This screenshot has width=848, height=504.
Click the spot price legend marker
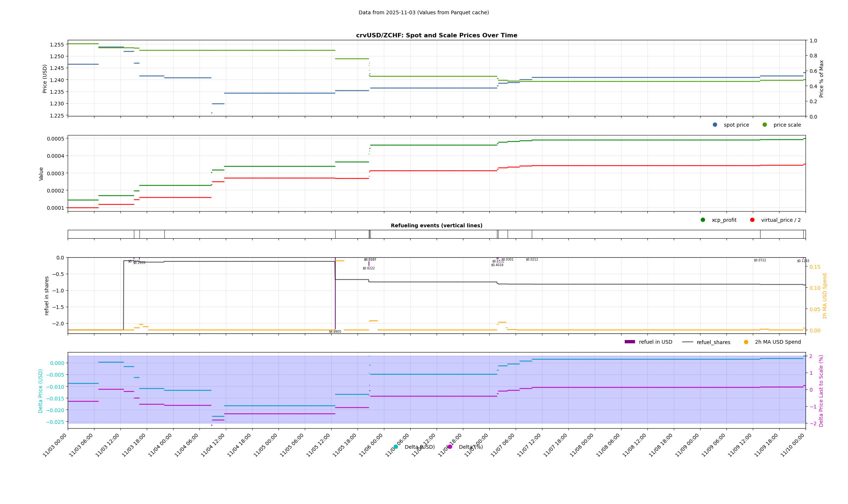(715, 125)
